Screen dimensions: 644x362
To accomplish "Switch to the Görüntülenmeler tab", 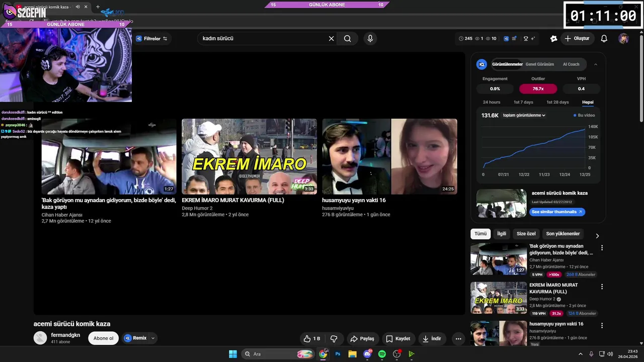I will pyautogui.click(x=507, y=64).
